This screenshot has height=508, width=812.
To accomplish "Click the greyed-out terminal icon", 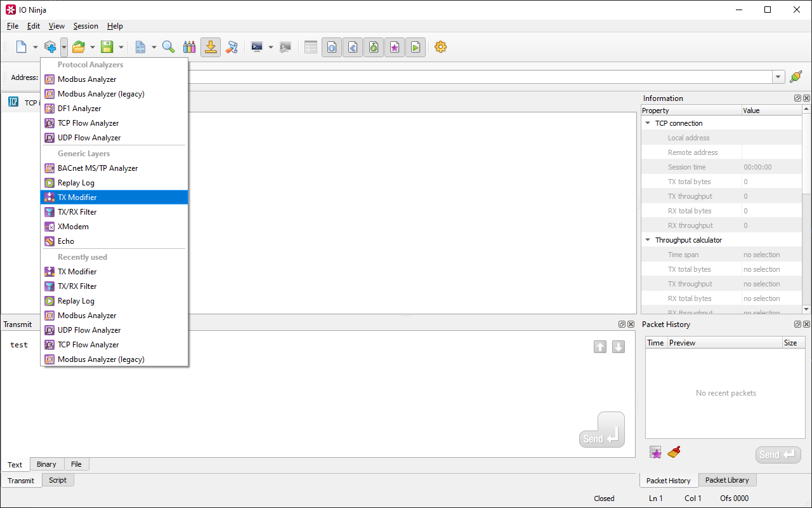I will (x=285, y=47).
